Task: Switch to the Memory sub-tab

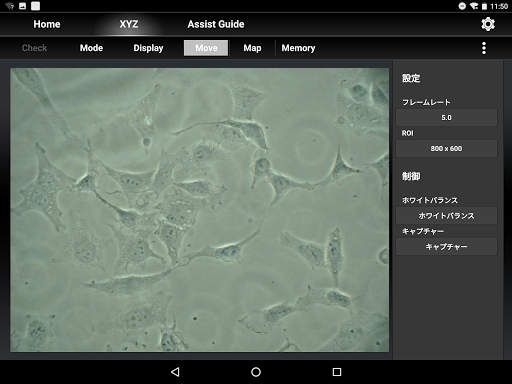Action: [298, 48]
